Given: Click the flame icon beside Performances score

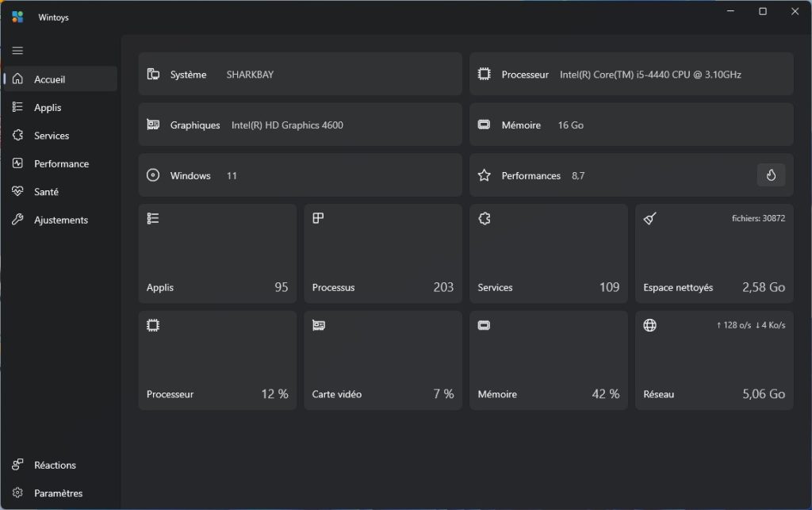Looking at the screenshot, I should (x=771, y=175).
